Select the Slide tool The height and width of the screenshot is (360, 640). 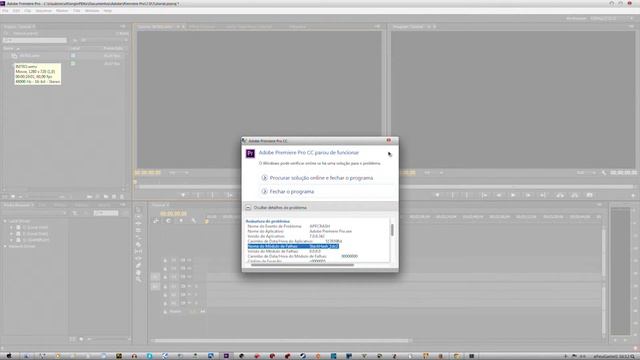point(139,258)
